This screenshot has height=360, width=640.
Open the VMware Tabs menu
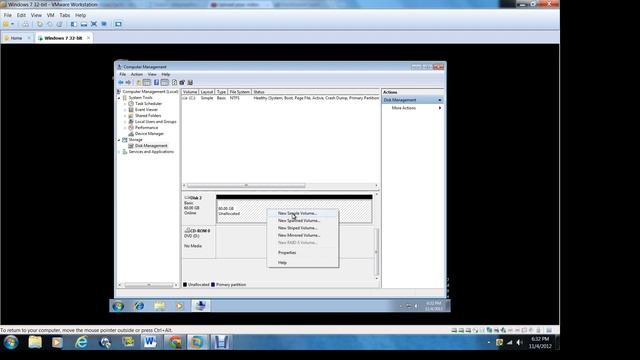click(64, 15)
